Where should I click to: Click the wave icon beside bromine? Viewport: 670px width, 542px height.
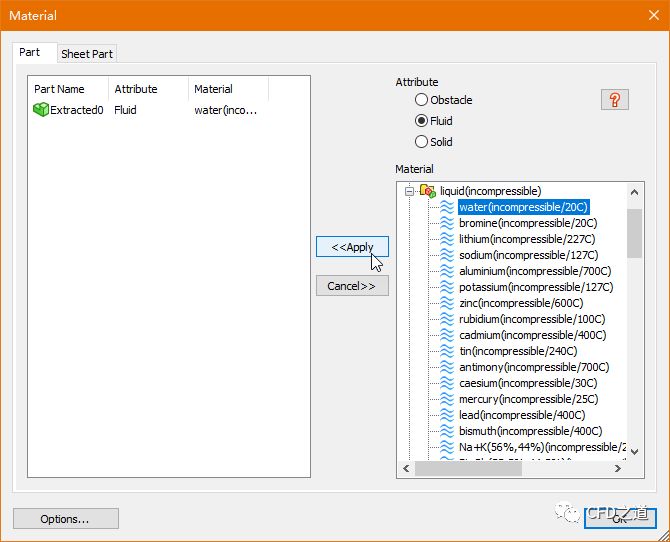pyautogui.click(x=447, y=223)
